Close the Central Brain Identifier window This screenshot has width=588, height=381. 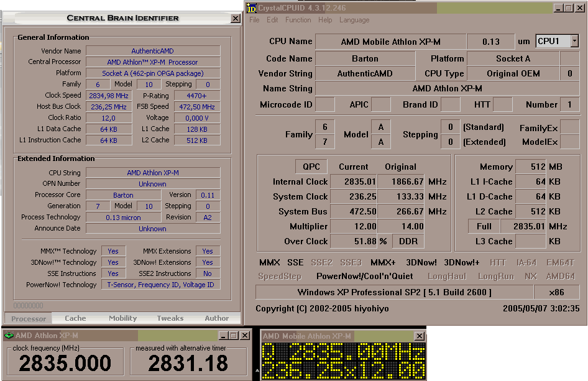coord(235,19)
